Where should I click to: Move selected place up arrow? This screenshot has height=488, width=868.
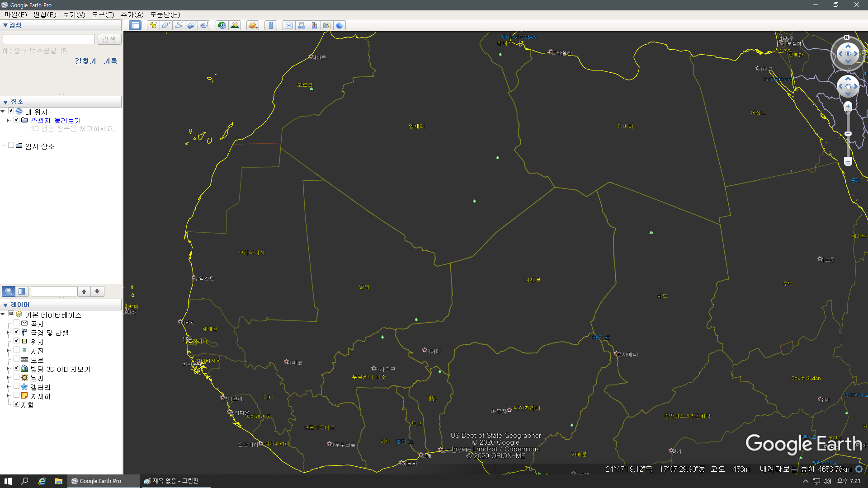(84, 291)
